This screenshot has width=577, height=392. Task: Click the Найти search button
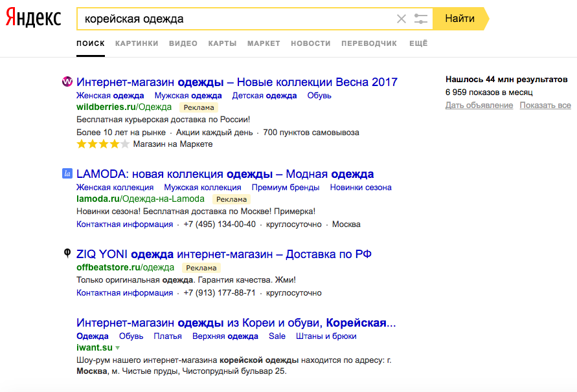[x=460, y=19]
